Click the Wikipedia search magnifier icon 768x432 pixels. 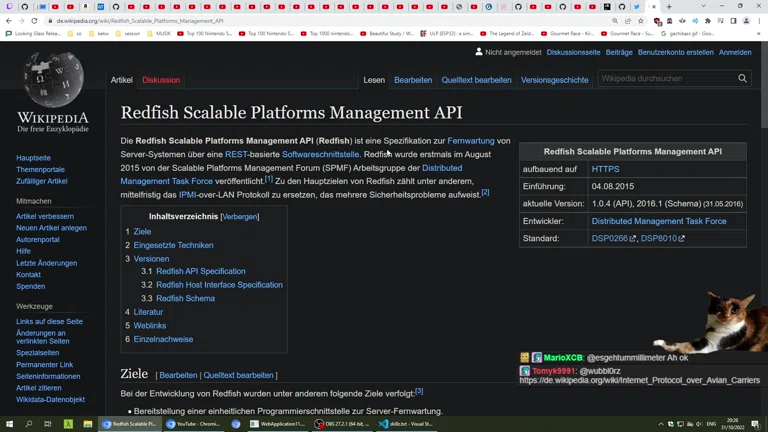coord(742,79)
